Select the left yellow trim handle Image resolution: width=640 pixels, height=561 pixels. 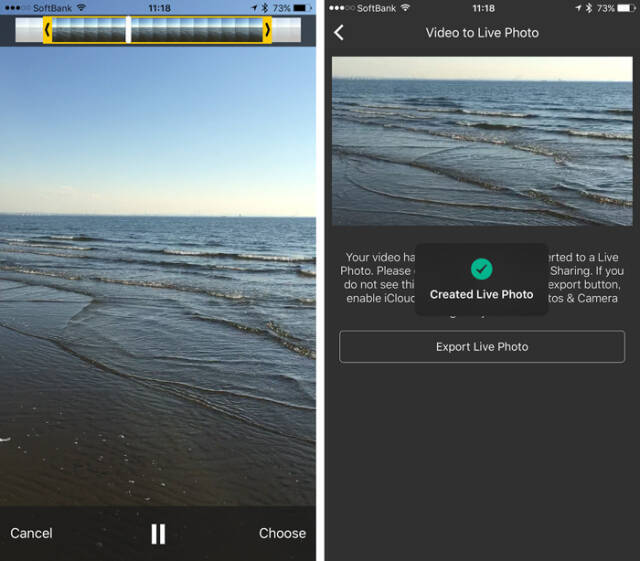tap(47, 30)
